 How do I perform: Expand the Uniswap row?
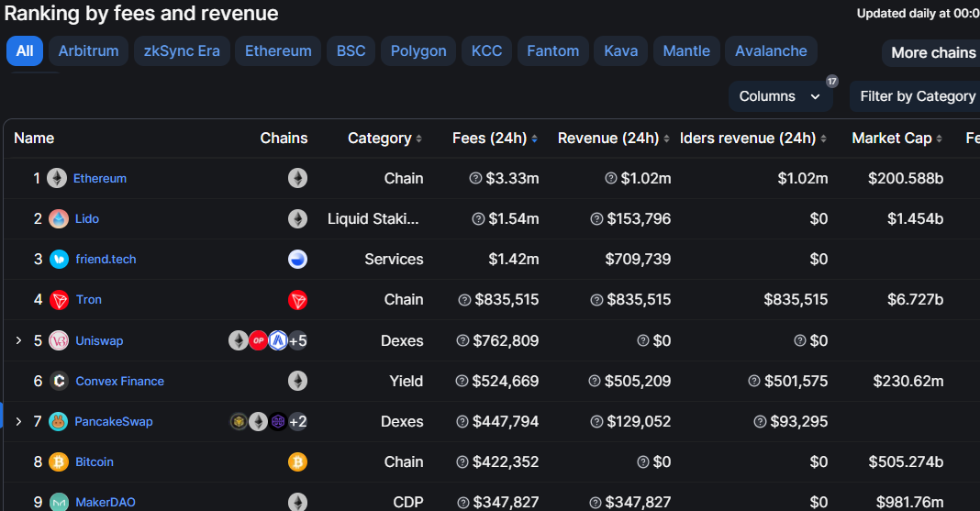[x=18, y=340]
